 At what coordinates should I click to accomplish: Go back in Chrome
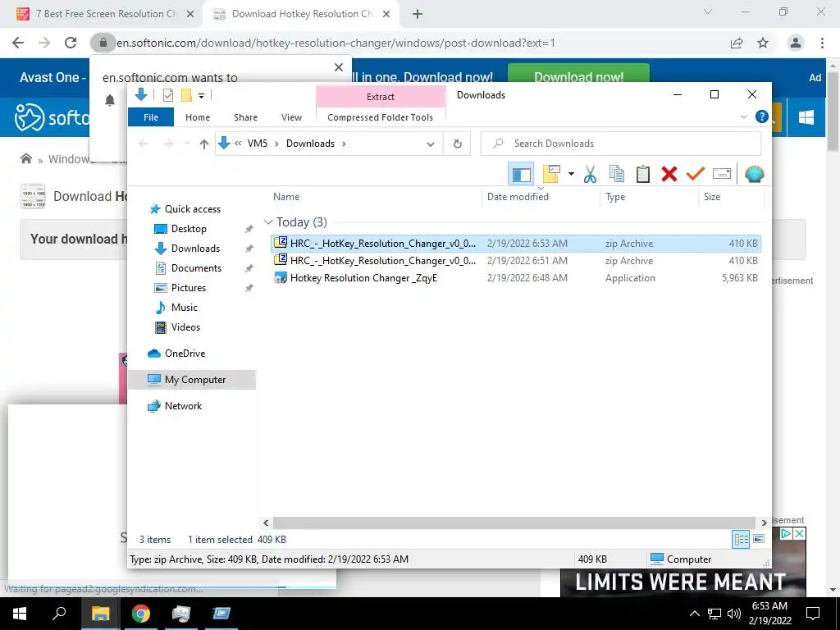[18, 43]
